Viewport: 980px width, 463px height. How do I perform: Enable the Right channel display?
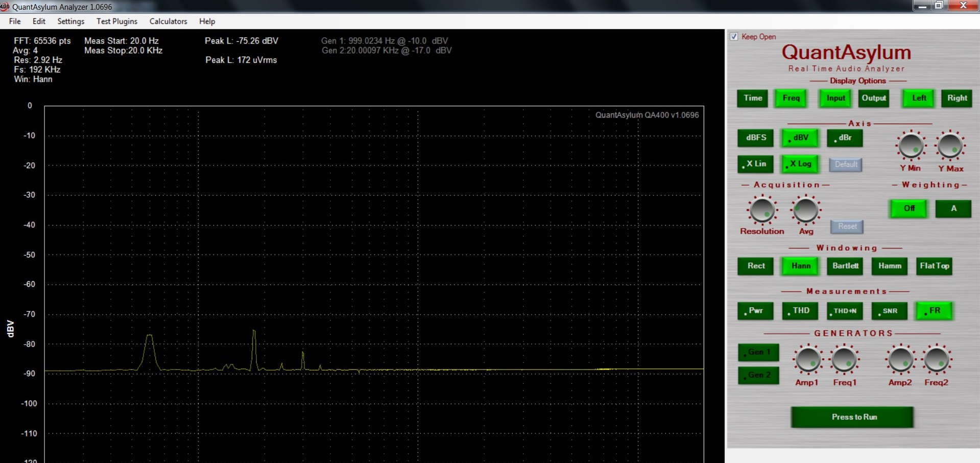(x=957, y=98)
